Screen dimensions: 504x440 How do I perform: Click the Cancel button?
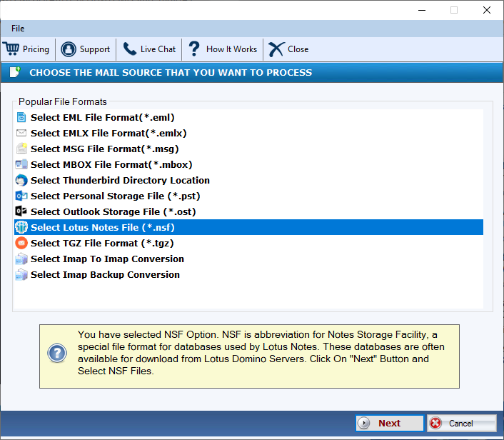(462, 423)
